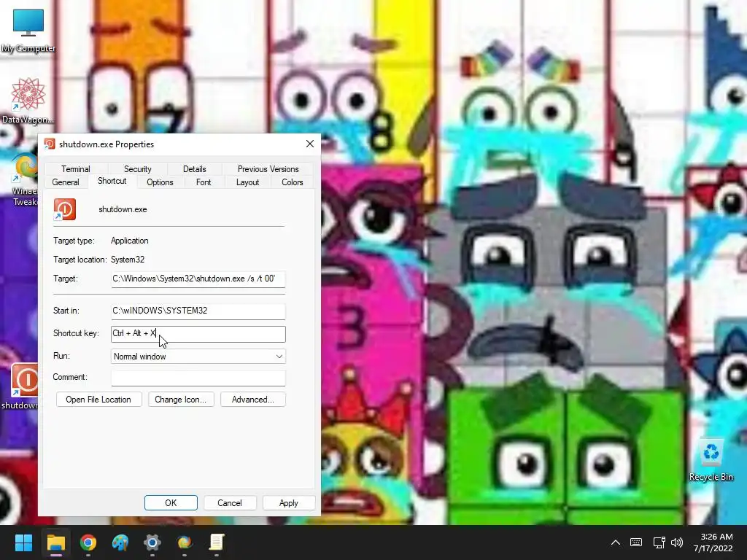The width and height of the screenshot is (747, 560).
Task: Confirm the dialog with OK
Action: point(171,503)
